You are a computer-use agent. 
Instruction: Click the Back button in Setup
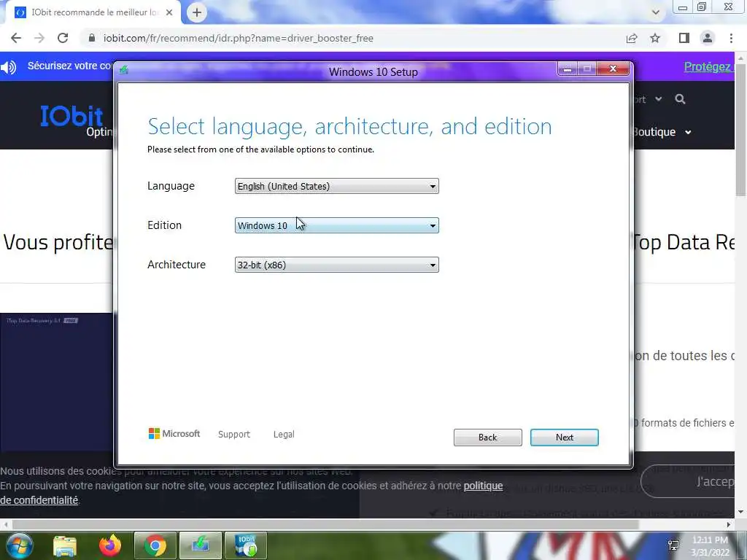487,437
